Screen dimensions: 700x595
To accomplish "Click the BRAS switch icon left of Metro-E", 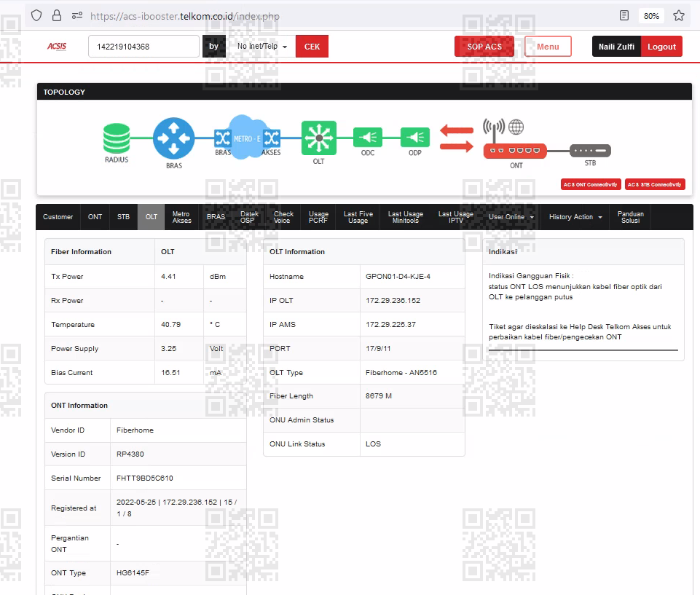I will coord(222,138).
